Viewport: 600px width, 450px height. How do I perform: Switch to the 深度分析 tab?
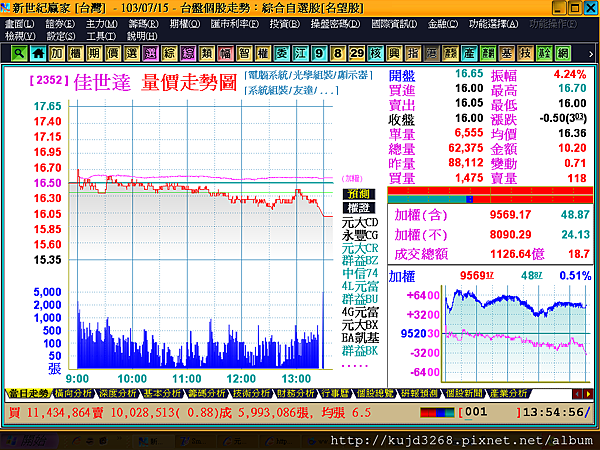[117, 393]
